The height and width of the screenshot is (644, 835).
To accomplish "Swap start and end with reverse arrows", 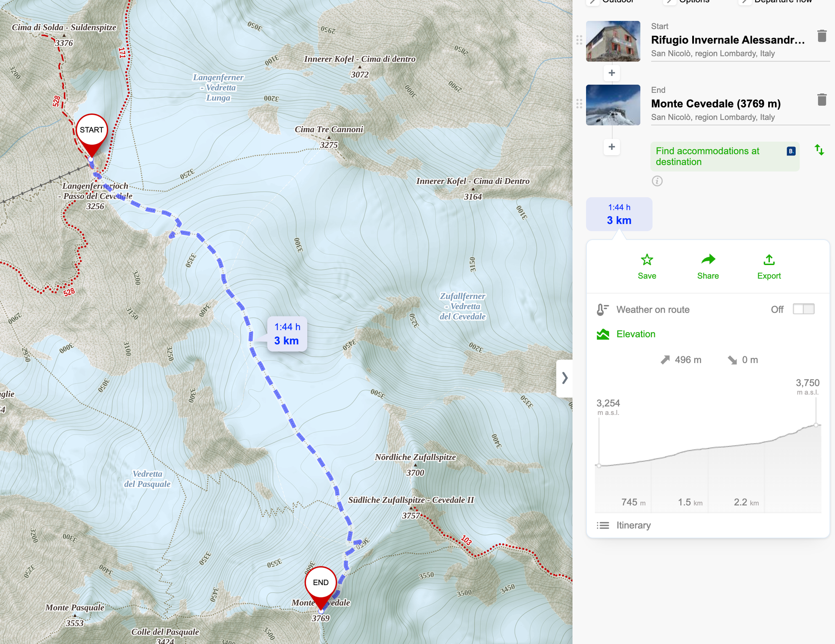I will click(x=819, y=150).
